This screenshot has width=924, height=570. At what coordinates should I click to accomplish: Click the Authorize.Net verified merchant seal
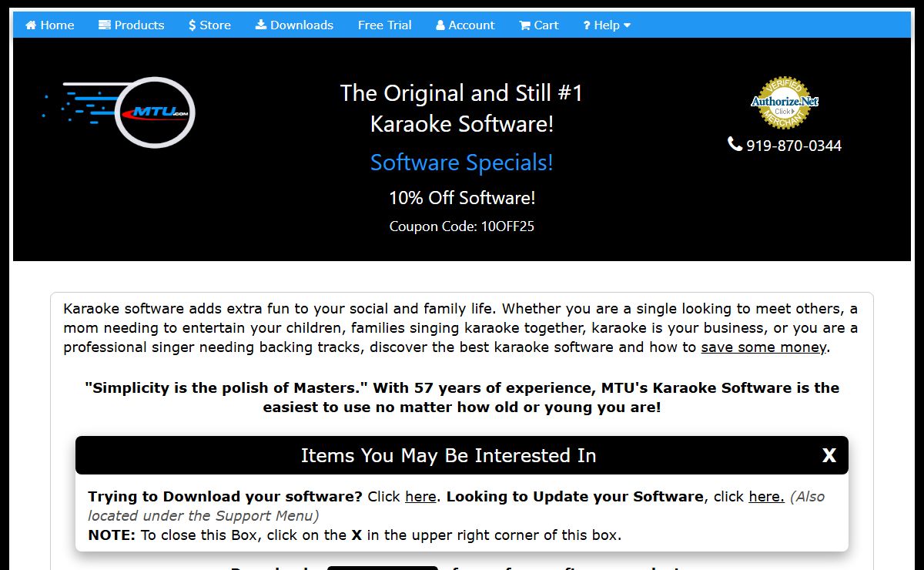click(x=785, y=102)
